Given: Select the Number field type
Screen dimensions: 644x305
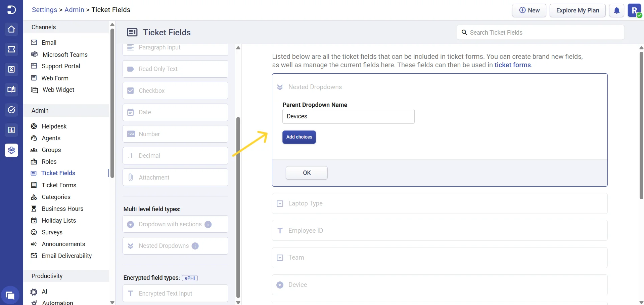Looking at the screenshot, I should coord(175,134).
